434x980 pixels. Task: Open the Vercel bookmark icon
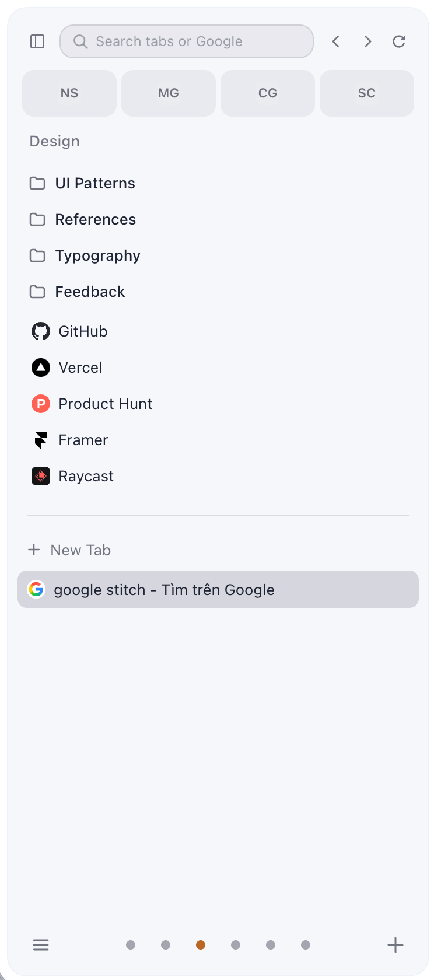(x=41, y=367)
